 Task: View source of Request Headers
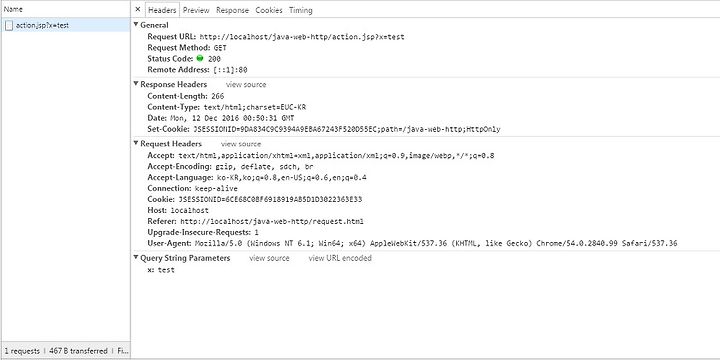pos(241,144)
